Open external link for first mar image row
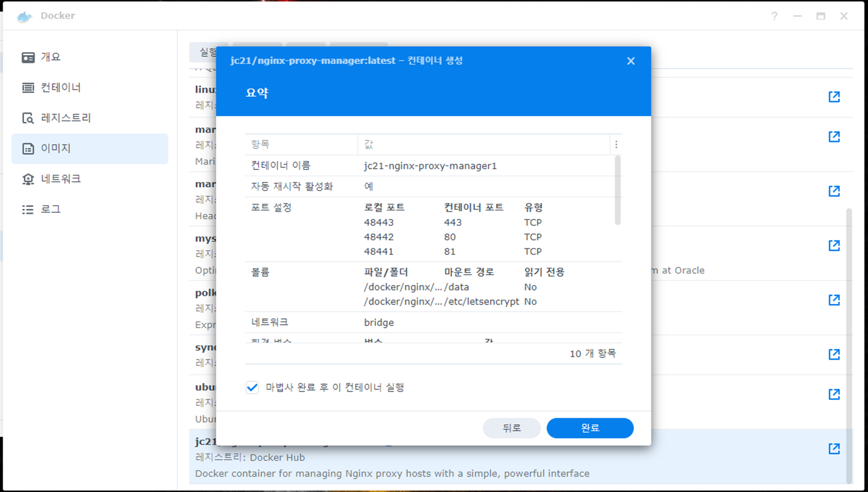Image resolution: width=868 pixels, height=492 pixels. [x=834, y=137]
